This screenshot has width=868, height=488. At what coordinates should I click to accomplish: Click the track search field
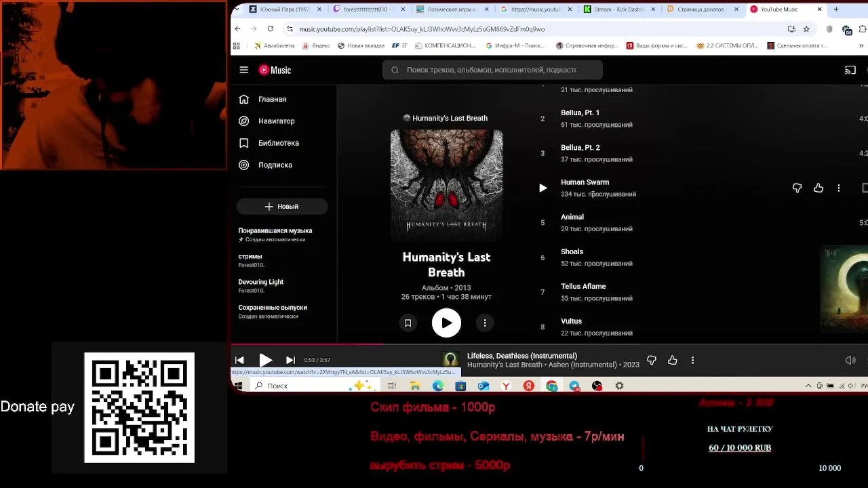[x=492, y=70]
